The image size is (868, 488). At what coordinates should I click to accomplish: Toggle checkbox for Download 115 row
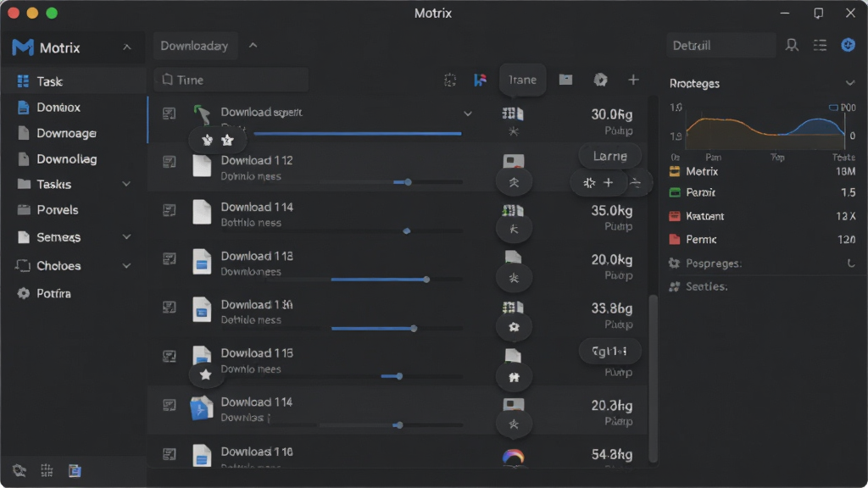point(170,356)
